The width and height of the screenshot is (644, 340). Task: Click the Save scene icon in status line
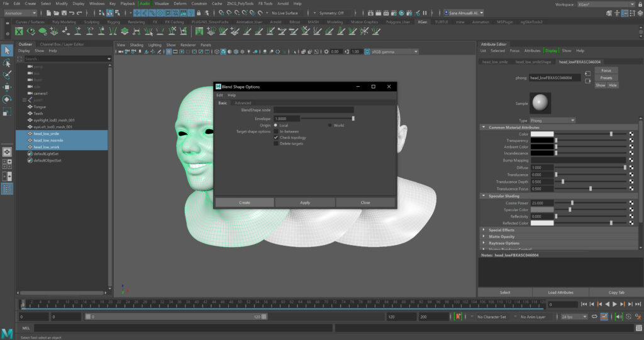coord(63,13)
